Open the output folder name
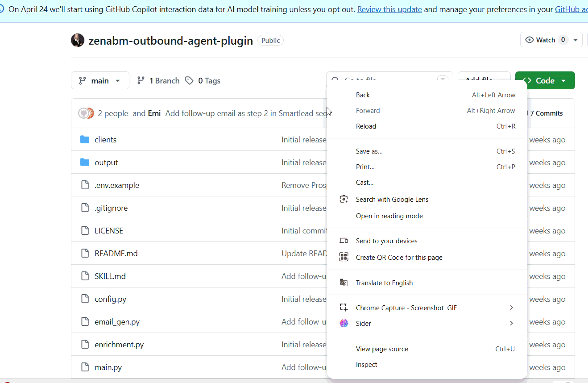This screenshot has width=588, height=383. pyautogui.click(x=106, y=162)
